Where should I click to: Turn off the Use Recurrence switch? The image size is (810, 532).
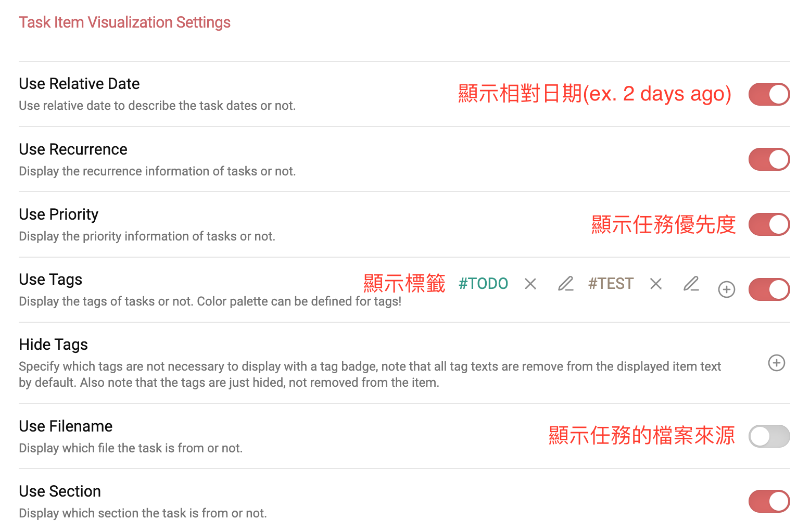click(x=769, y=159)
